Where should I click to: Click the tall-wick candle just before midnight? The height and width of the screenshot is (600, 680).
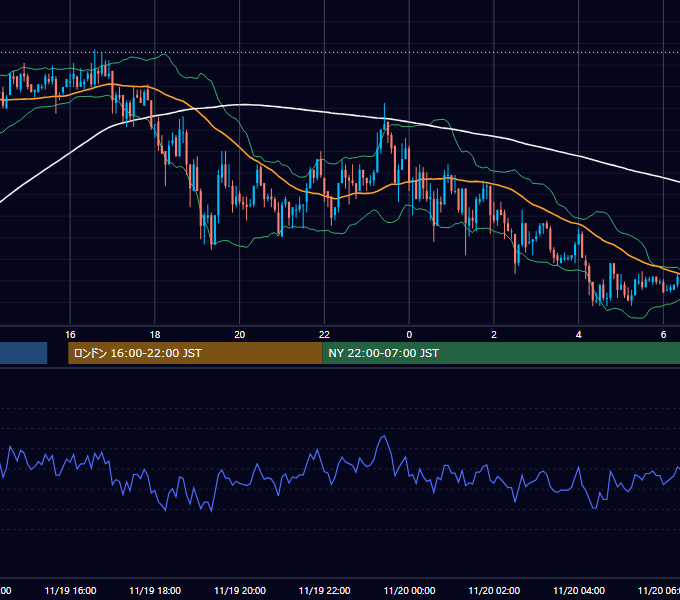tap(384, 119)
